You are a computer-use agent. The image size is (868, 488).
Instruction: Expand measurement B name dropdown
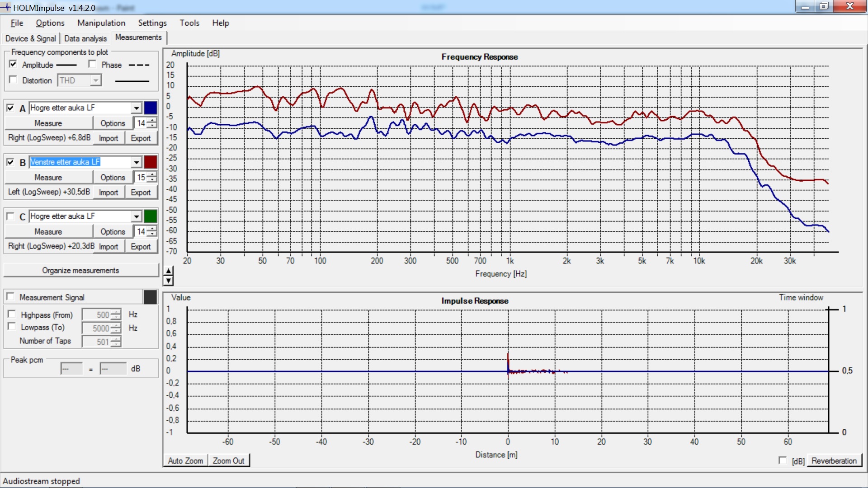137,162
